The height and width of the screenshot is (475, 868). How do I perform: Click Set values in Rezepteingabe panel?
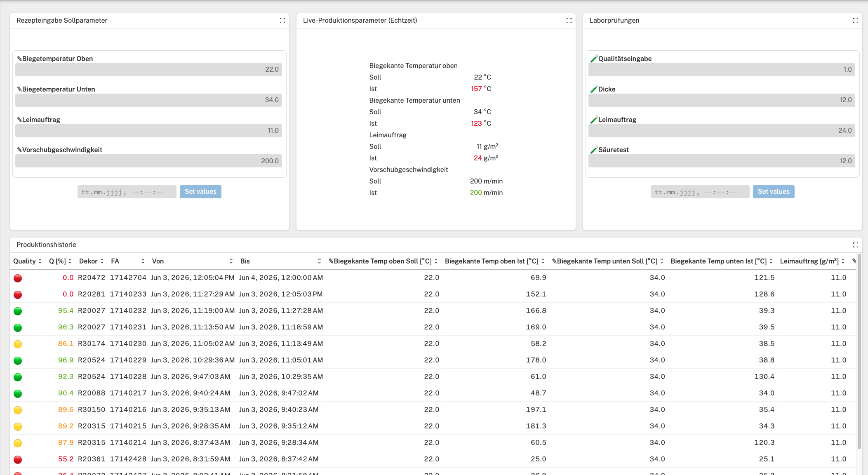coord(200,192)
